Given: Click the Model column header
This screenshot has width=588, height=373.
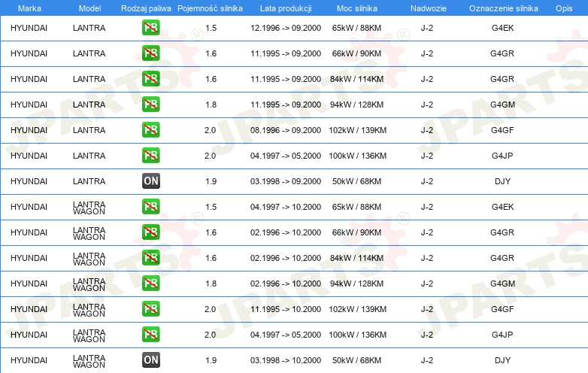Looking at the screenshot, I should pos(89,8).
